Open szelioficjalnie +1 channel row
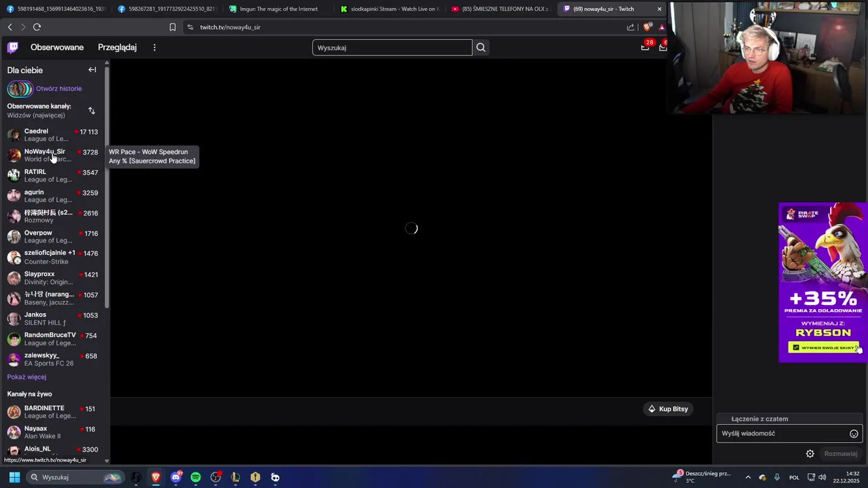Screen dimensions: 868x488 pyautogui.click(x=54, y=257)
